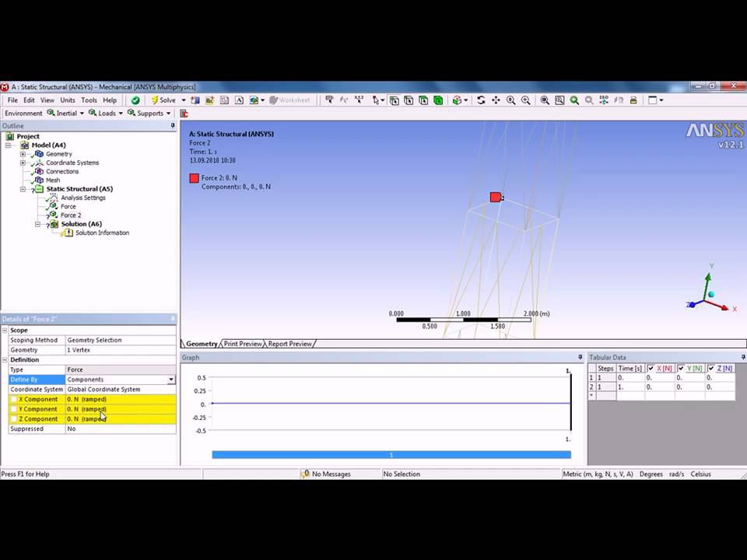Viewport: 747px width, 560px height.
Task: Click the icon right after Solve dropdown
Action: point(195,100)
